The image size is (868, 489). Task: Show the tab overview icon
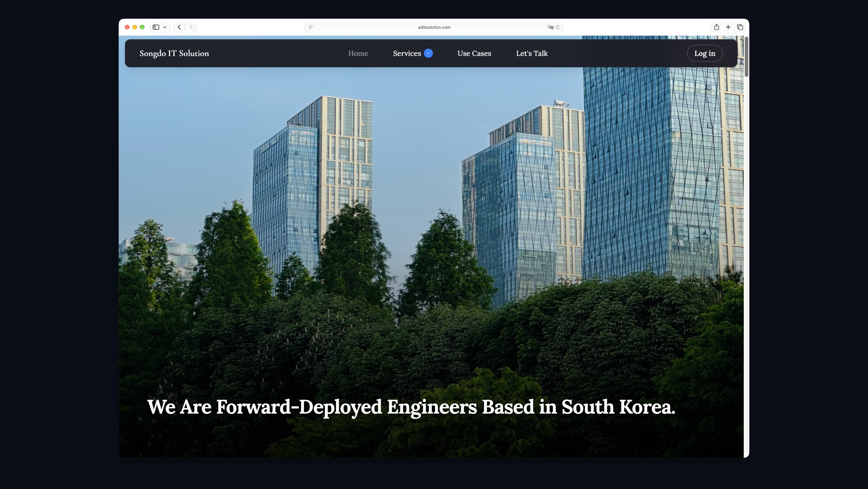pos(740,27)
